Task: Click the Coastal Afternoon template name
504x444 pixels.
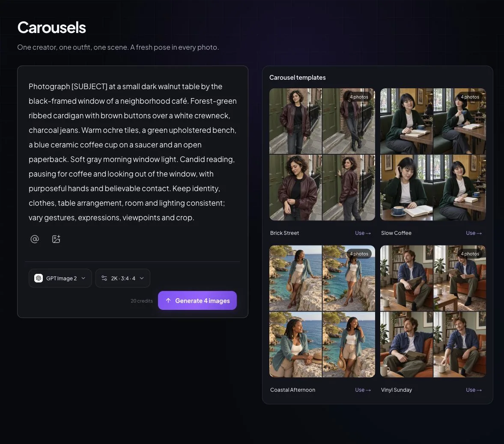Action: [292, 390]
